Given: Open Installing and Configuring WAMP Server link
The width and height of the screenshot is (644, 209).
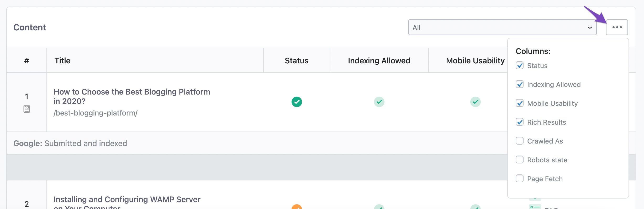Looking at the screenshot, I should 127,202.
